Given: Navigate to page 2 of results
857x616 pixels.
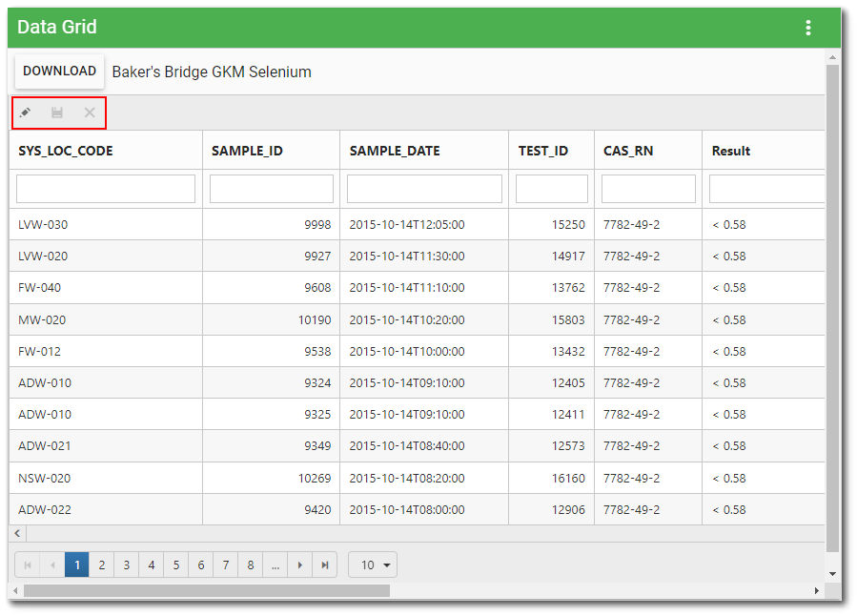Looking at the screenshot, I should point(101,565).
